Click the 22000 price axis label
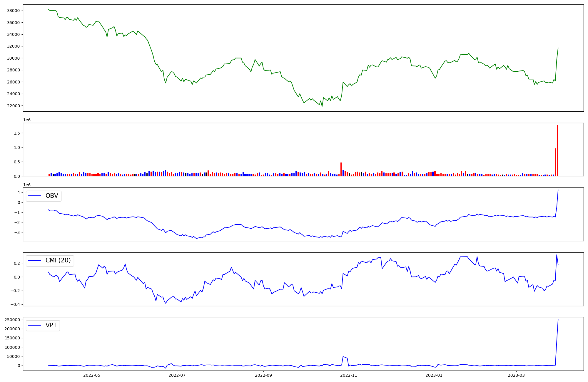This screenshot has height=382, width=588. (x=13, y=106)
